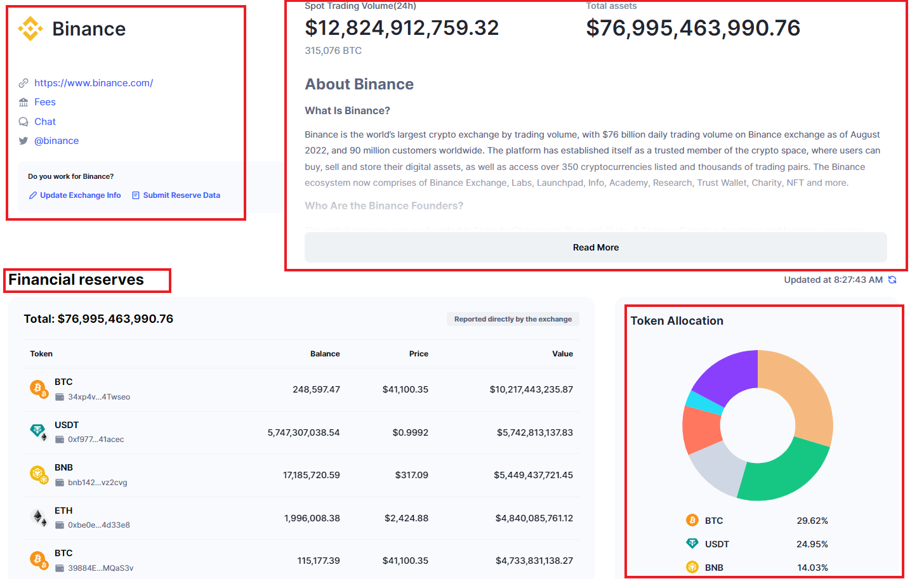Viewport: 924px width, 579px height.
Task: Click the bank building icon next to Fees
Action: tap(23, 102)
